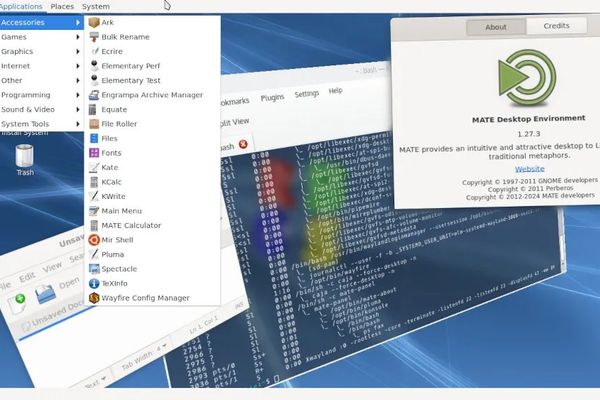600x400 pixels.
Task: Expand the Other submenu arrow
Action: point(78,80)
